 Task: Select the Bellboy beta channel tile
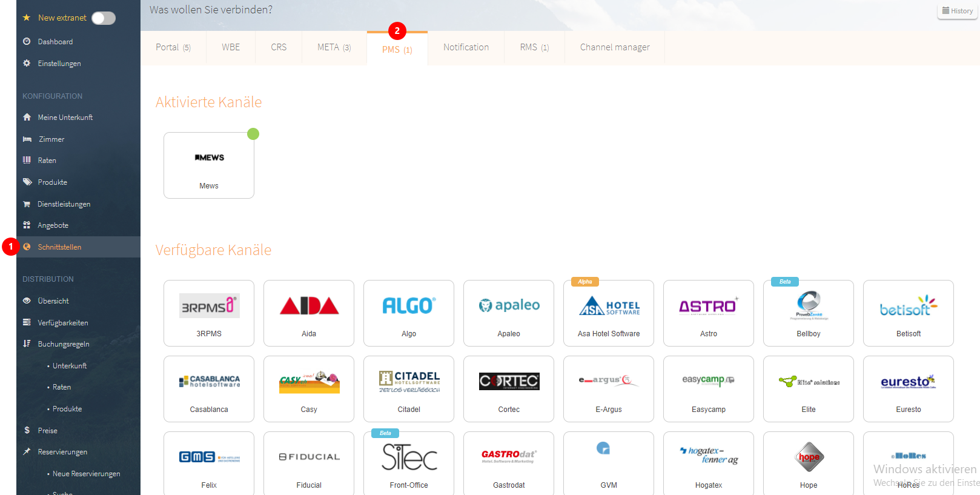click(x=809, y=313)
